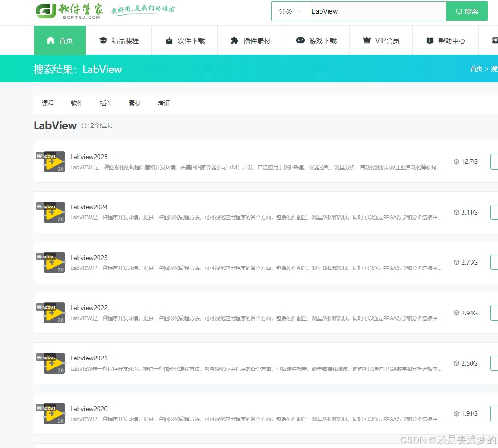Open the Labview2021 result title
The height and width of the screenshot is (448, 498).
89,358
